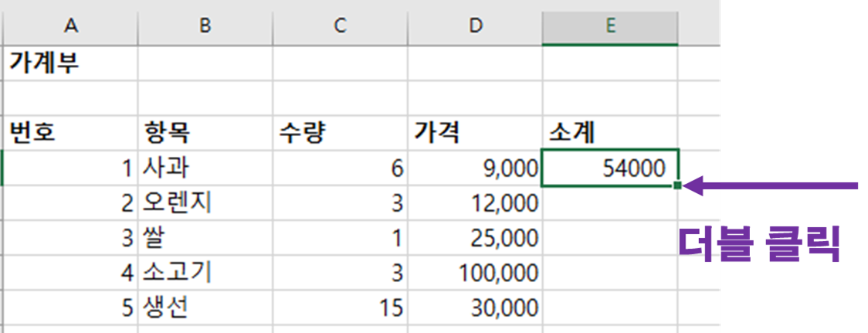Select the '소계' header cell

click(x=610, y=133)
